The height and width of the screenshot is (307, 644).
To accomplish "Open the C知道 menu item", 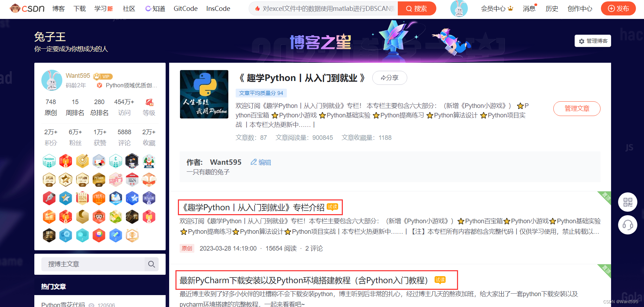I will pyautogui.click(x=155, y=8).
